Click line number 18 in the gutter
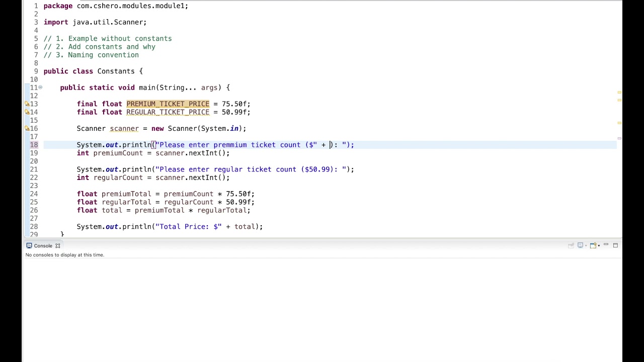644x362 pixels. pyautogui.click(x=34, y=145)
